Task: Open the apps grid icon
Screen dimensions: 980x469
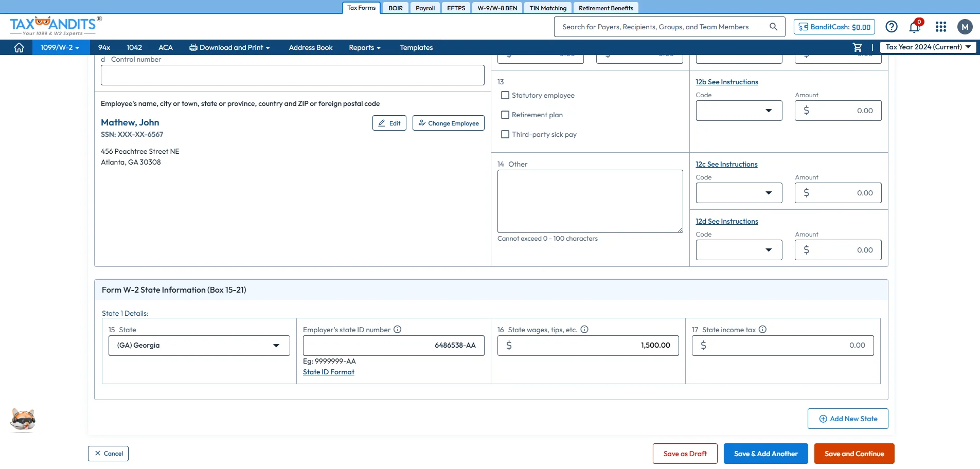Action: click(941, 27)
